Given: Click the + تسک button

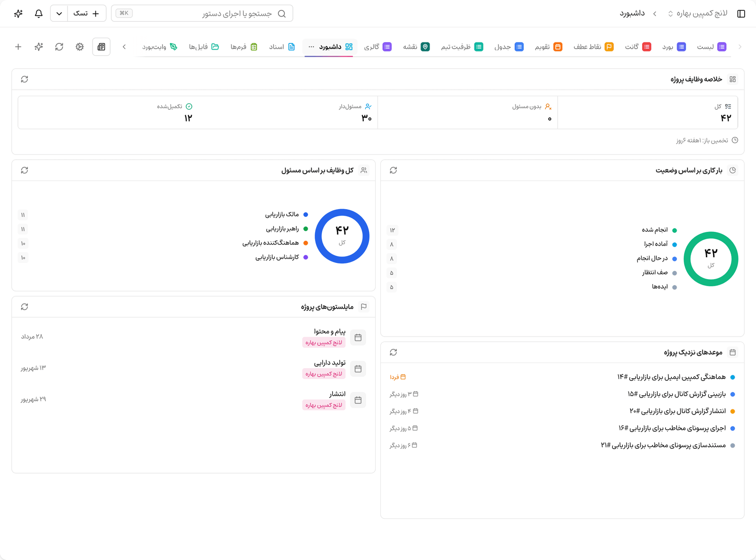Looking at the screenshot, I should pyautogui.click(x=86, y=14).
